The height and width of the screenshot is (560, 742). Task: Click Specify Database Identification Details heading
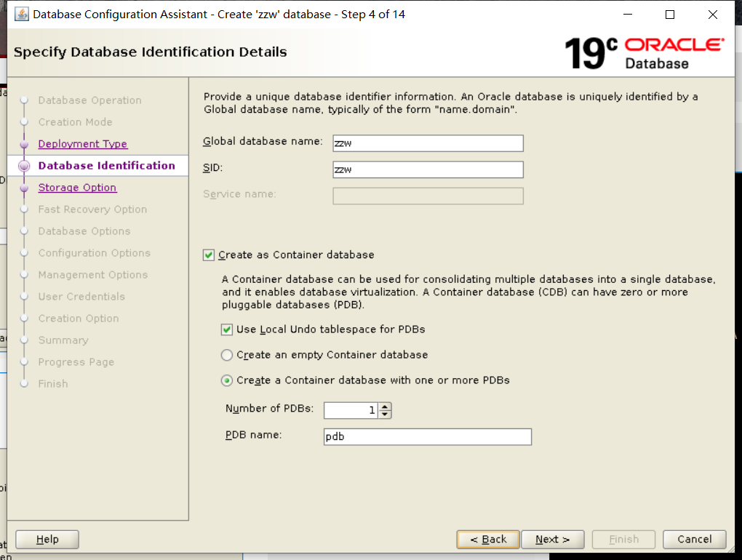click(x=151, y=52)
